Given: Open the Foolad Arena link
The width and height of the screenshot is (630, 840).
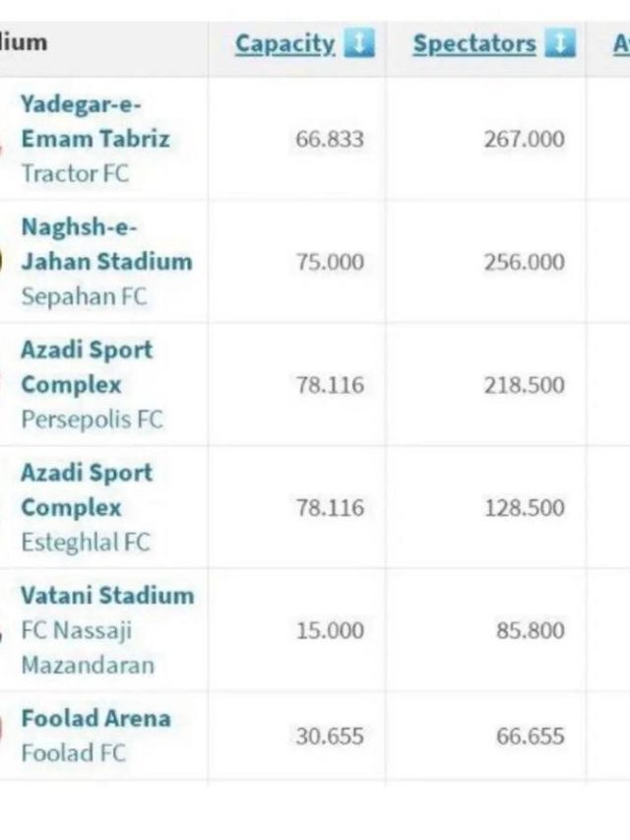Looking at the screenshot, I should 95,719.
